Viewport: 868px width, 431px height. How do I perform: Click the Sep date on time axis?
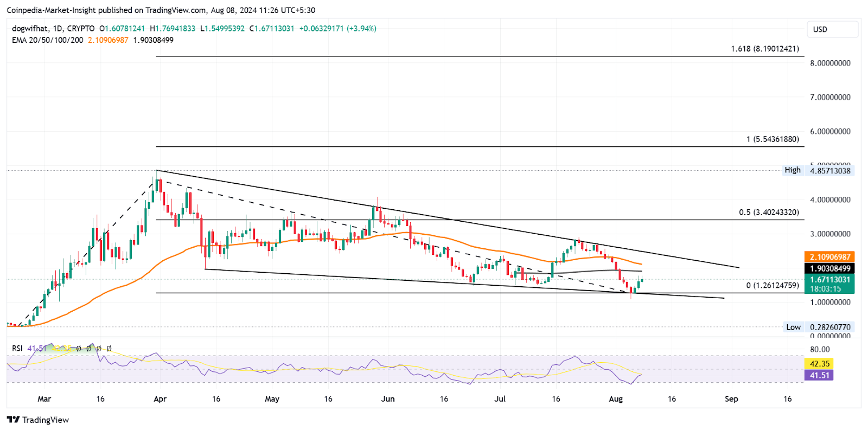[x=731, y=399]
